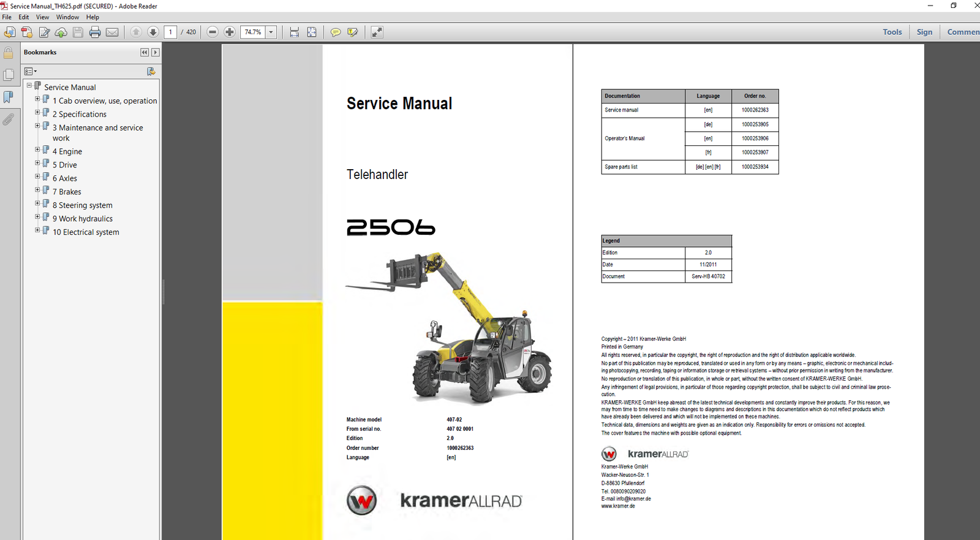The image size is (980, 540).
Task: Open the View menu
Action: click(x=42, y=17)
